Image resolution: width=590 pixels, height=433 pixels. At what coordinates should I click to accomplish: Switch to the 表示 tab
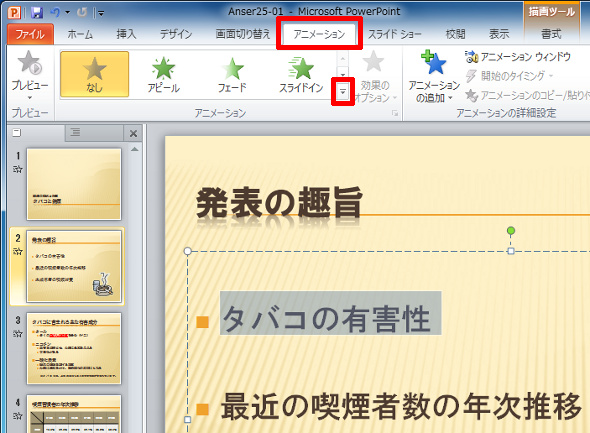point(499,34)
